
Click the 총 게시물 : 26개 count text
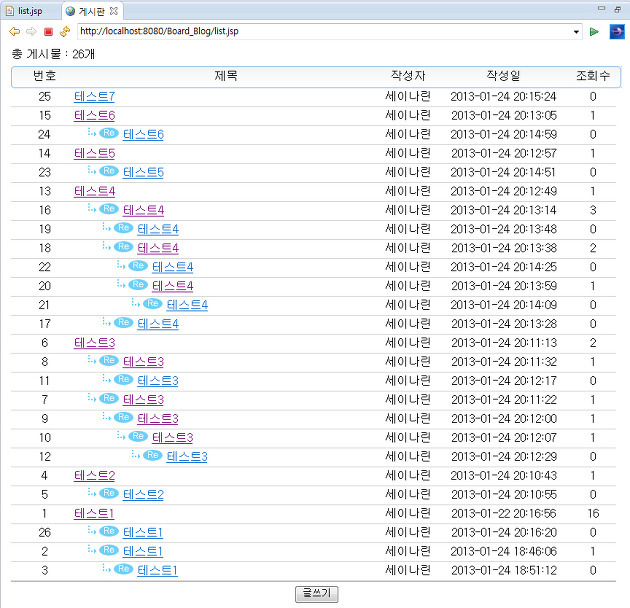click(53, 54)
